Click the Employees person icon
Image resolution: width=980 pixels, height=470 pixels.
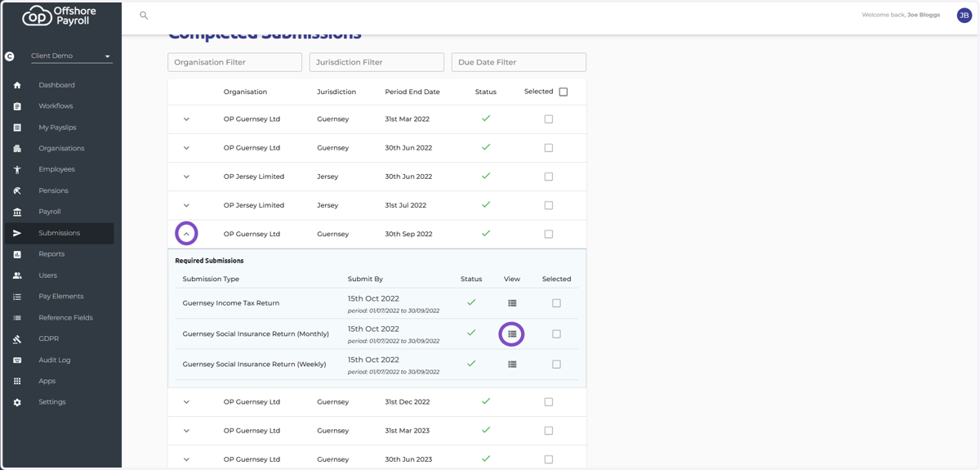[17, 169]
